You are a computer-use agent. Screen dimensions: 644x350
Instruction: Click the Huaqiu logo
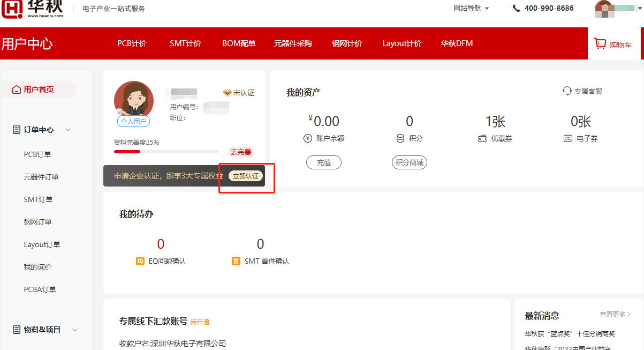point(32,9)
